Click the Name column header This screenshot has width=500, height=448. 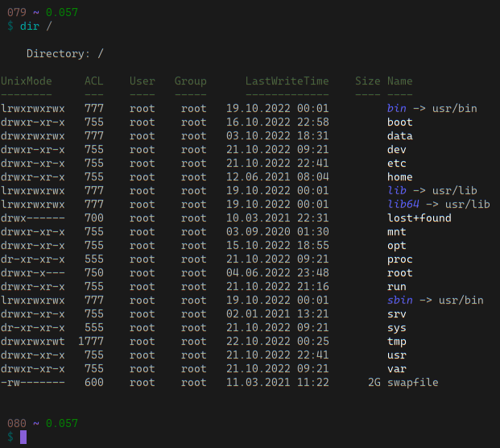point(400,81)
